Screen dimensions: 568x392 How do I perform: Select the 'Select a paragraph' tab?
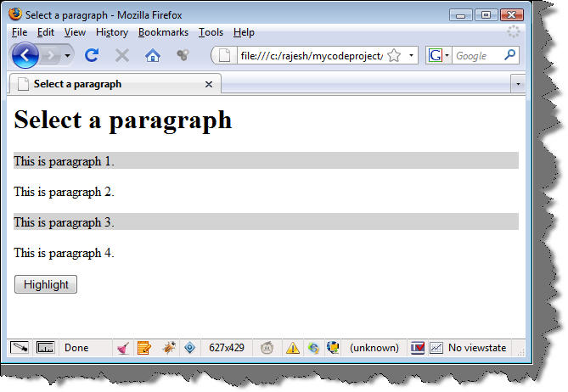pos(115,84)
